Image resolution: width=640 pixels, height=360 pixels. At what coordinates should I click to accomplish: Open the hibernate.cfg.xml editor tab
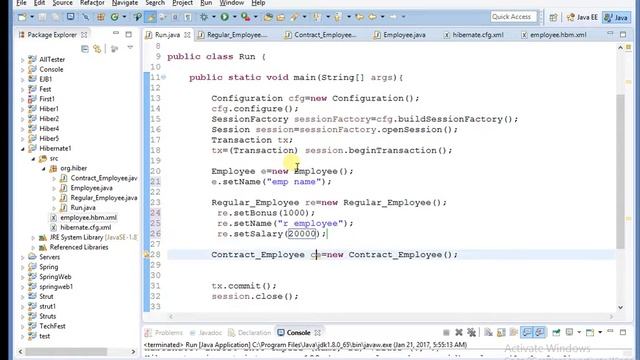[473, 35]
